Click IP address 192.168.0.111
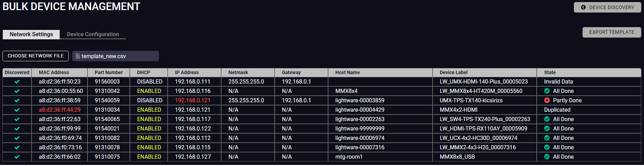Image resolution: width=644 pixels, height=166 pixels. (x=193, y=81)
